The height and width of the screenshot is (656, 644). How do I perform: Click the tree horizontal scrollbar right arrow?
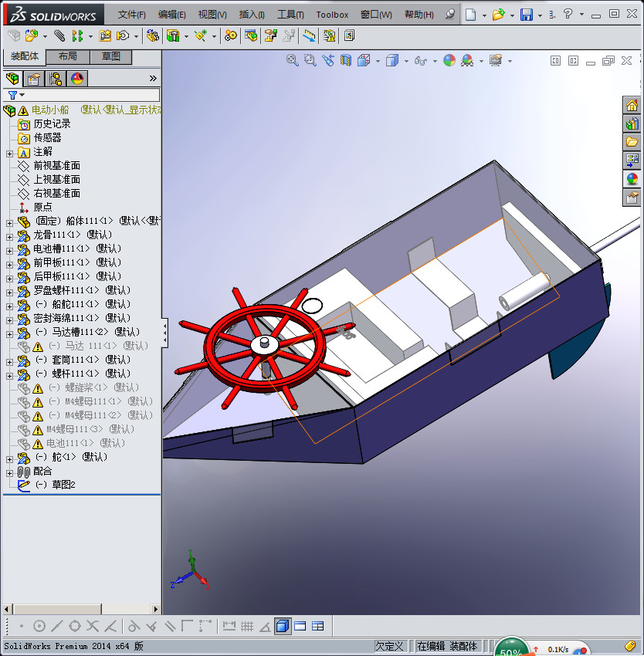(x=155, y=609)
